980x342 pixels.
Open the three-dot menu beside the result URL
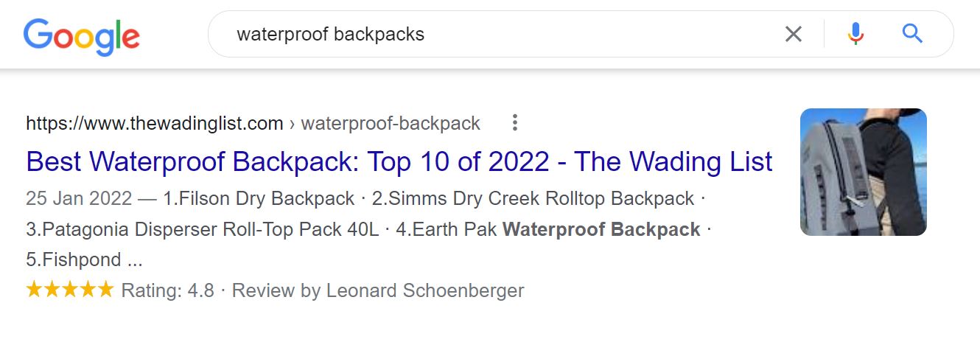[x=515, y=123]
